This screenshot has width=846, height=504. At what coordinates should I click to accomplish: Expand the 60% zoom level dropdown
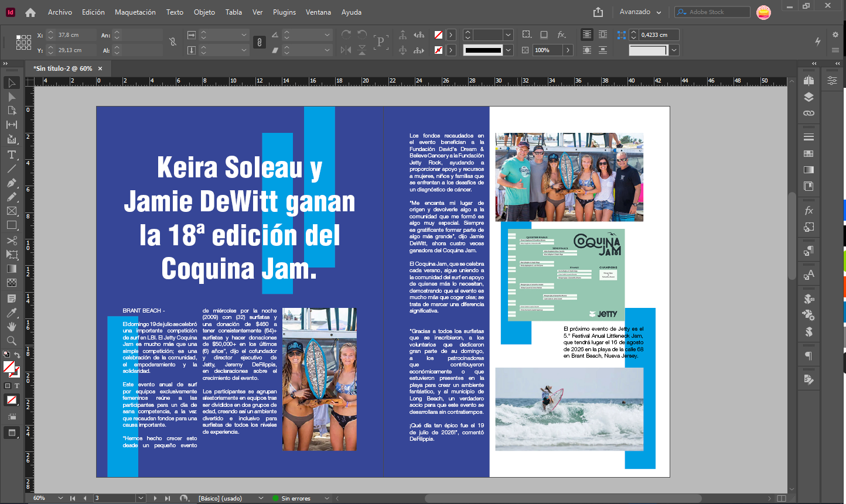tap(60, 498)
